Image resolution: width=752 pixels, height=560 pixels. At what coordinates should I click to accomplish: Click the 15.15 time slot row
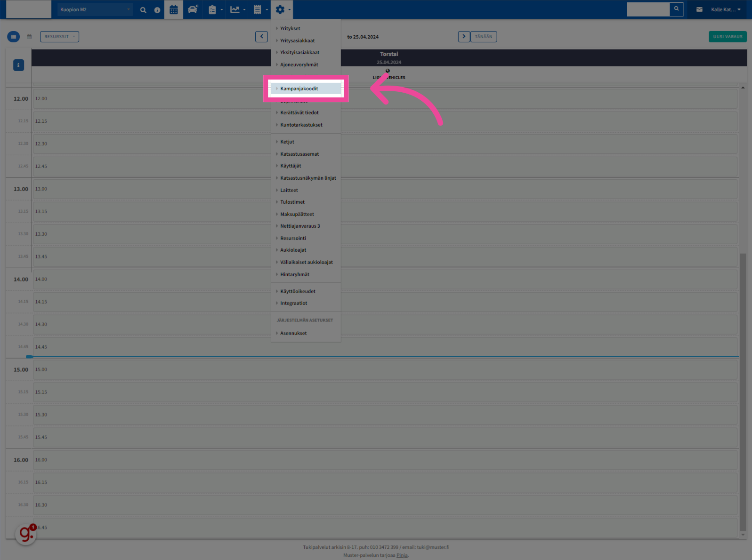[x=385, y=392]
